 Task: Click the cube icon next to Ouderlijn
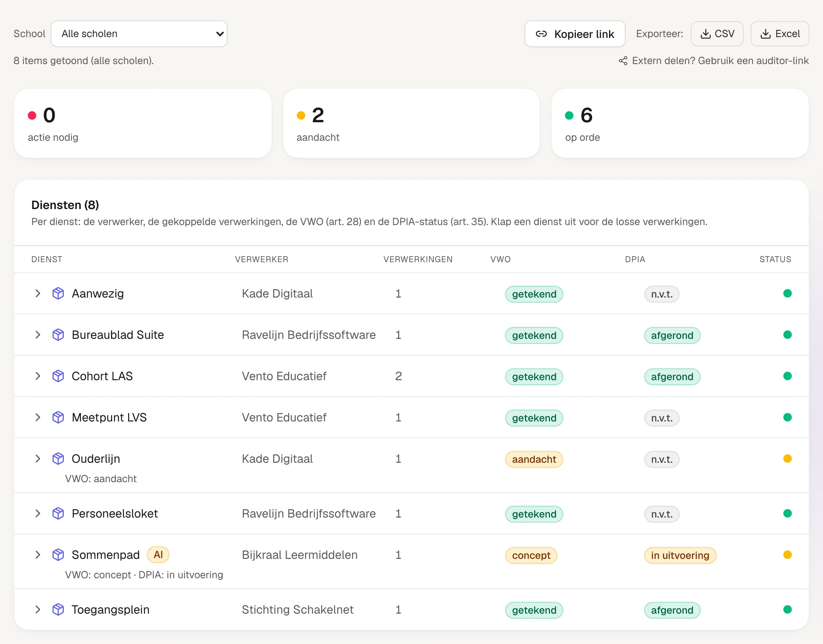[58, 459]
